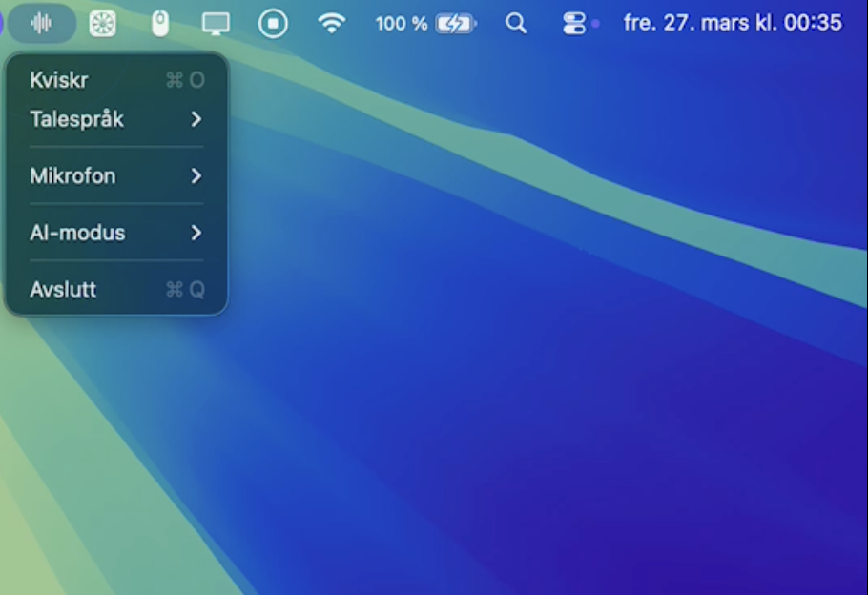Click the fan control menu bar icon
The image size is (868, 595).
coord(102,22)
